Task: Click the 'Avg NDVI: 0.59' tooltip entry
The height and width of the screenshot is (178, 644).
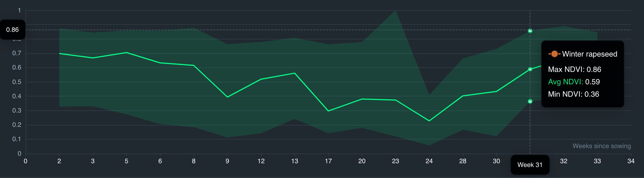Action: point(574,82)
